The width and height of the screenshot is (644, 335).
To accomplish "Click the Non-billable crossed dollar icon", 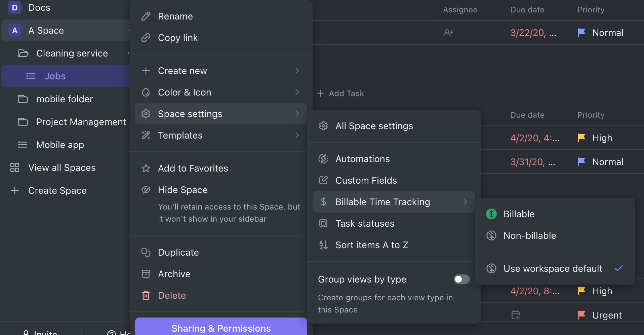I will click(x=491, y=235).
